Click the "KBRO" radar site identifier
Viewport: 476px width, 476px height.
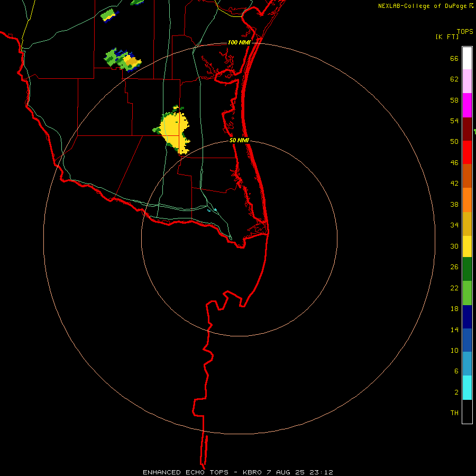(x=252, y=472)
